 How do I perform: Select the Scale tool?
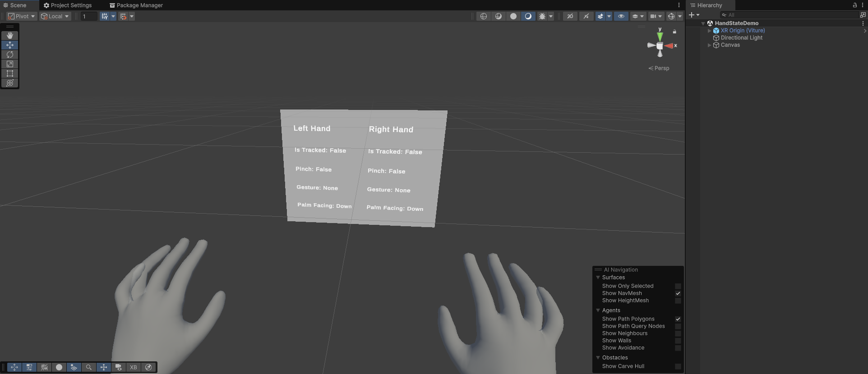pyautogui.click(x=9, y=64)
